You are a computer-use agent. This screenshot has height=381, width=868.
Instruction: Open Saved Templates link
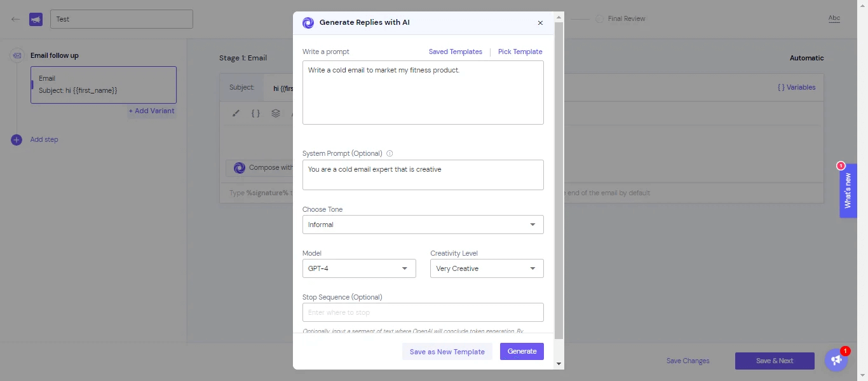455,52
